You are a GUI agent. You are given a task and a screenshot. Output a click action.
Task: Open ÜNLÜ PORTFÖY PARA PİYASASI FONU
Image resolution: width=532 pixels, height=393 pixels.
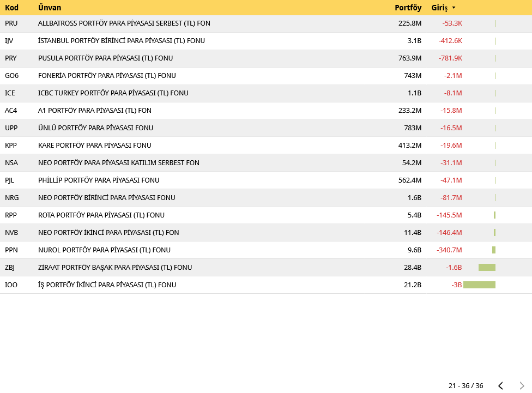tap(96, 128)
